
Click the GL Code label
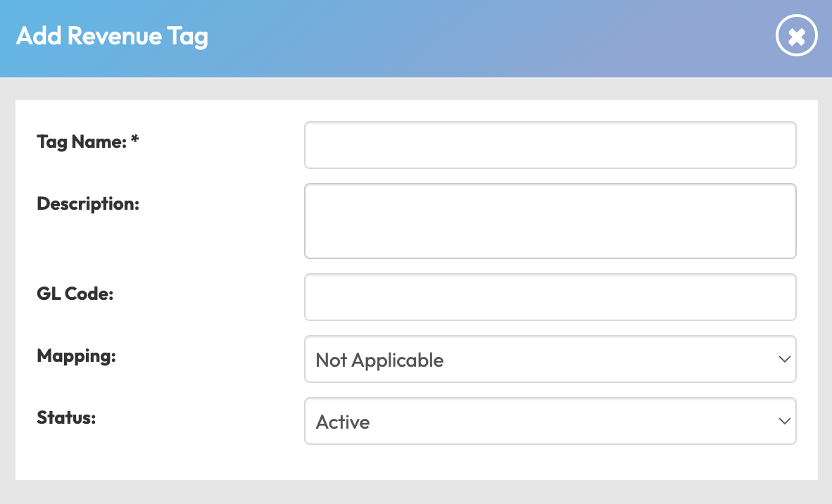pos(75,294)
